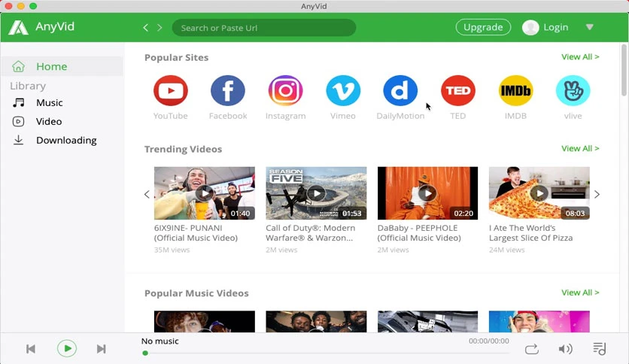The width and height of the screenshot is (629, 364).
Task: Click the 'No music' track label
Action: [x=160, y=341]
